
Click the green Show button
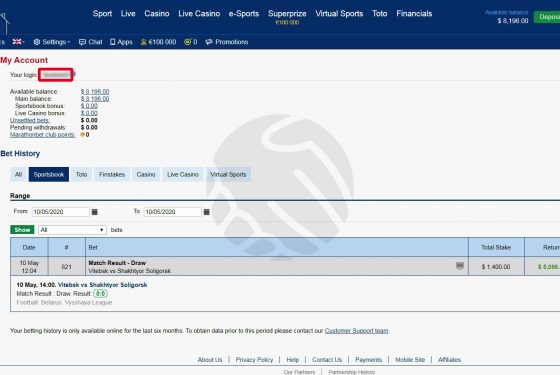22,230
